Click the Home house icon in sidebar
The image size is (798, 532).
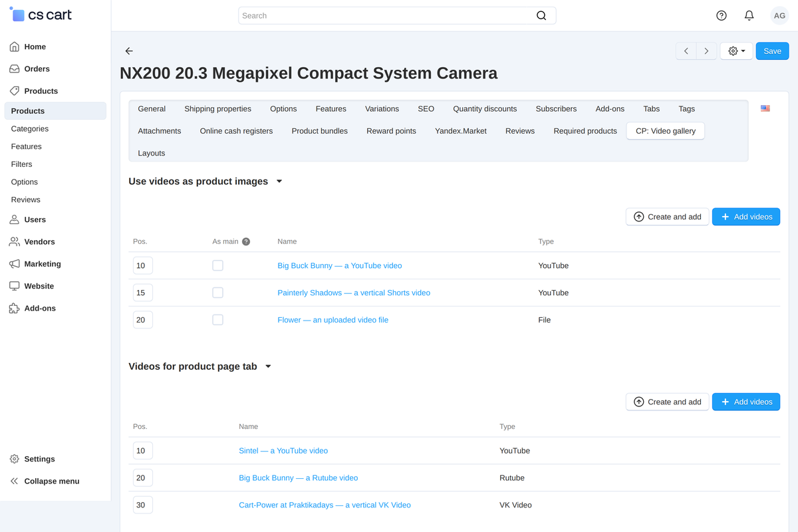pyautogui.click(x=15, y=47)
